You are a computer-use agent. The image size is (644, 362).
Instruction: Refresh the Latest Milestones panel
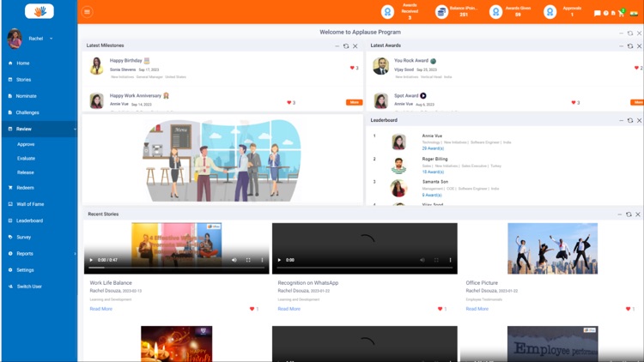click(x=346, y=46)
